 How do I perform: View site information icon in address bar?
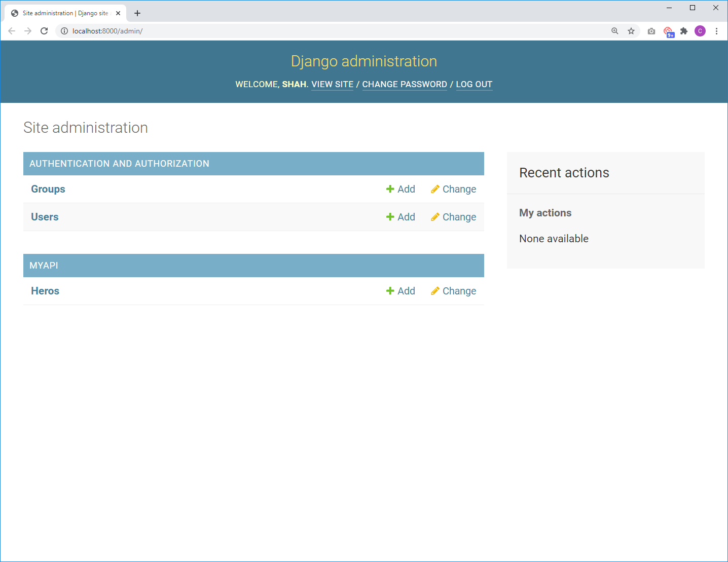click(x=64, y=31)
